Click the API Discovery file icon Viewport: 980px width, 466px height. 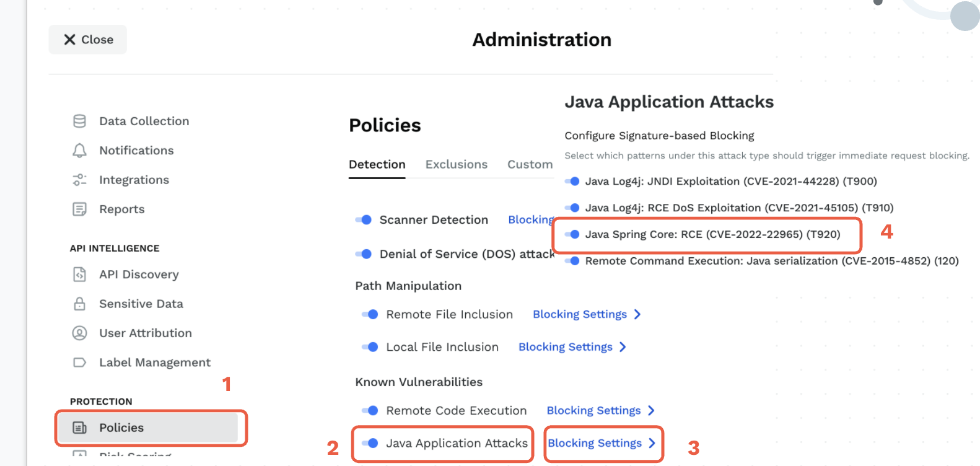point(79,275)
